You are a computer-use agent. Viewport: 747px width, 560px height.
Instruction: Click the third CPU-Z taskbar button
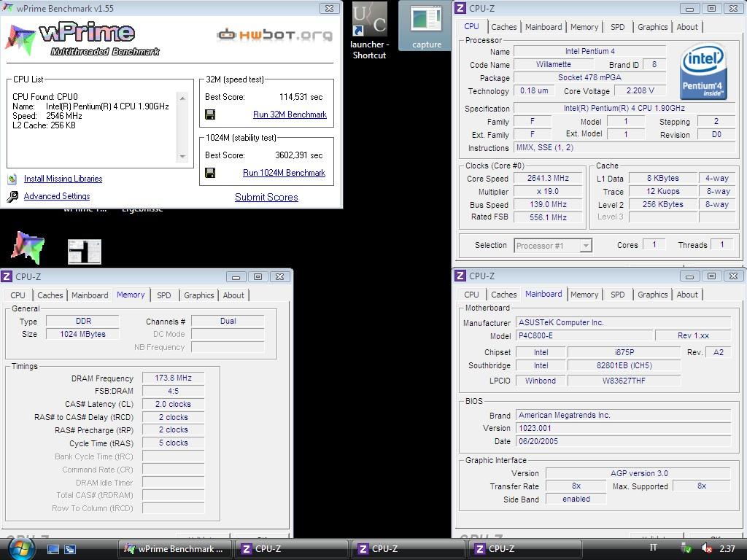click(525, 549)
